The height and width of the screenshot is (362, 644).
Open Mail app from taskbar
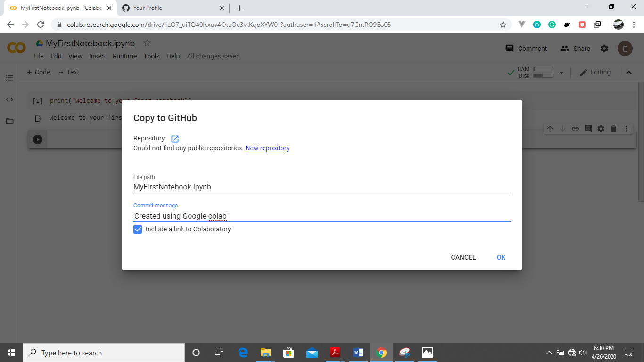coord(312,353)
